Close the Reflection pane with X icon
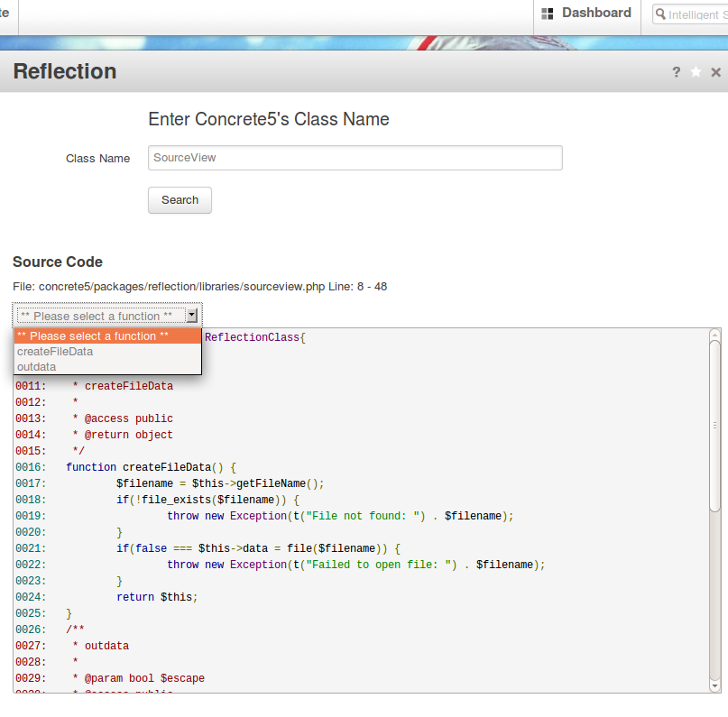The image size is (728, 717). 716,72
